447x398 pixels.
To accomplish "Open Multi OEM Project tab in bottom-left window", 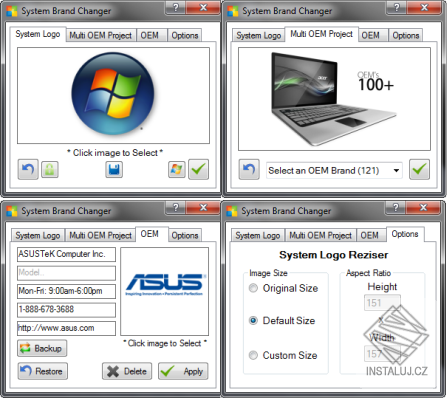I will tap(100, 235).
